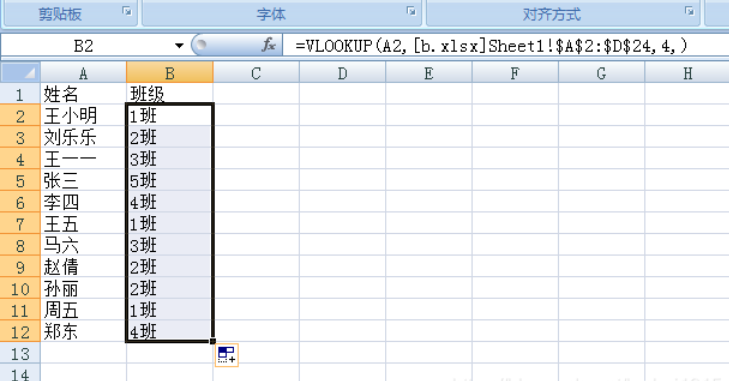This screenshot has height=381, width=729.
Task: Expand the Name Box dropdown arrow
Action: 179,46
